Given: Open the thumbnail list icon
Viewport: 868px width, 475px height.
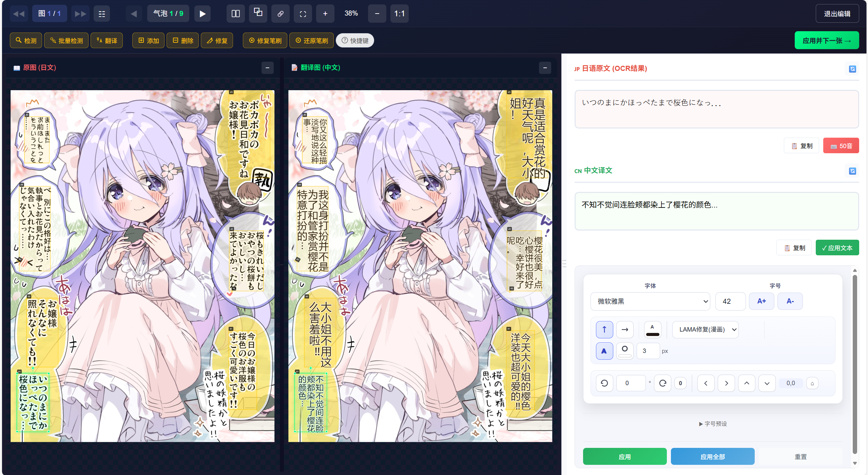Looking at the screenshot, I should pos(101,14).
